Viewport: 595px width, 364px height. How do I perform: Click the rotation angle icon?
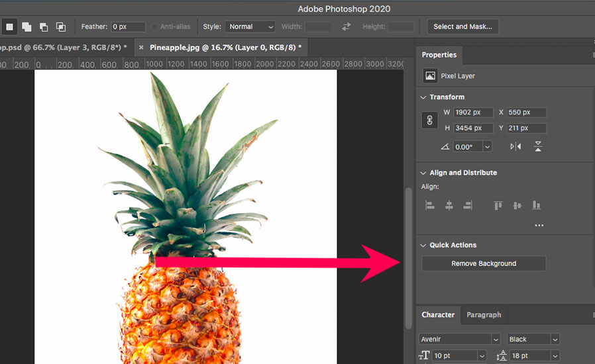445,147
